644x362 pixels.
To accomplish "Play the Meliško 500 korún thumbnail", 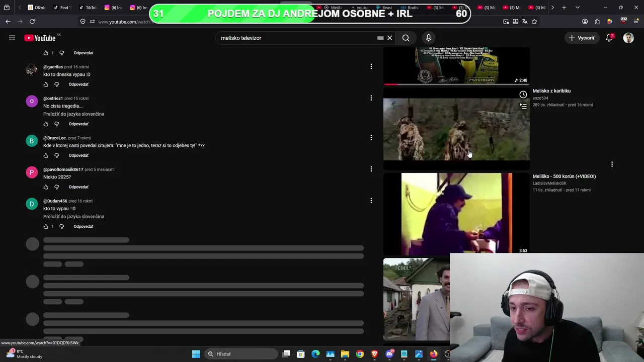I will pos(456,214).
